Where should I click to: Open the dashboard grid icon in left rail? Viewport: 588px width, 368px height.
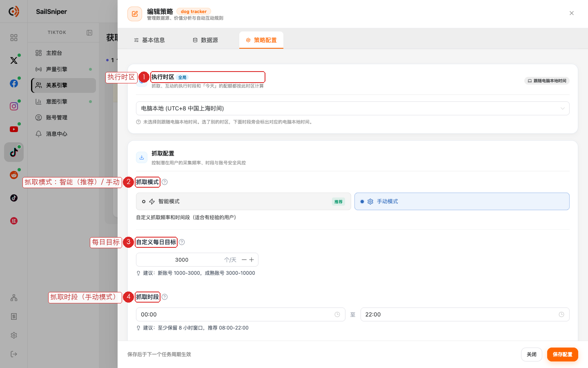coord(14,38)
